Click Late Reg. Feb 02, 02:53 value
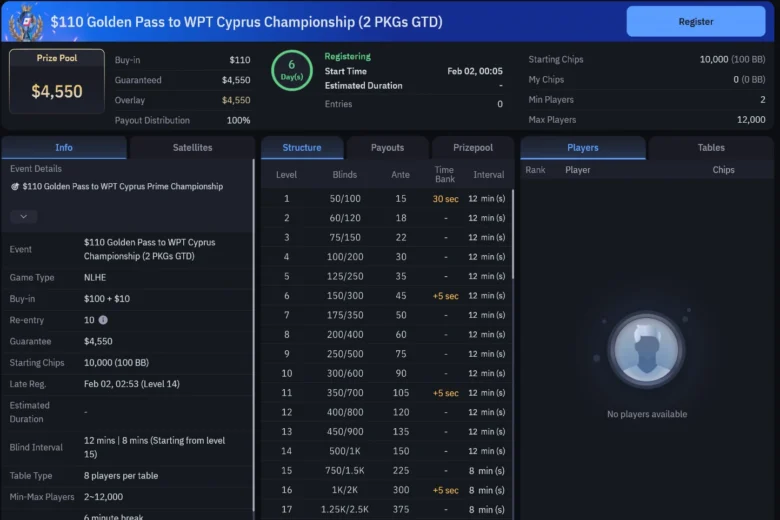This screenshot has height=520, width=780. coord(132,384)
